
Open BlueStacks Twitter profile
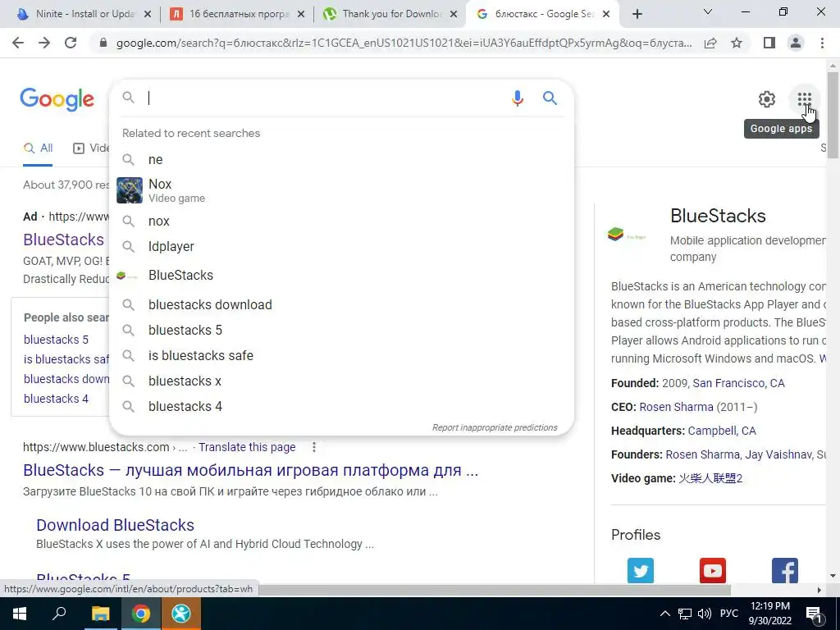pos(641,570)
